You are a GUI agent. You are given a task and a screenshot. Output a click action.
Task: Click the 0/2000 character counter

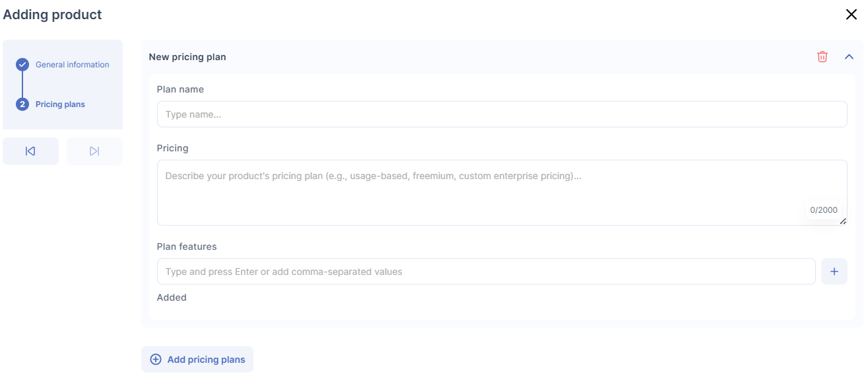823,210
